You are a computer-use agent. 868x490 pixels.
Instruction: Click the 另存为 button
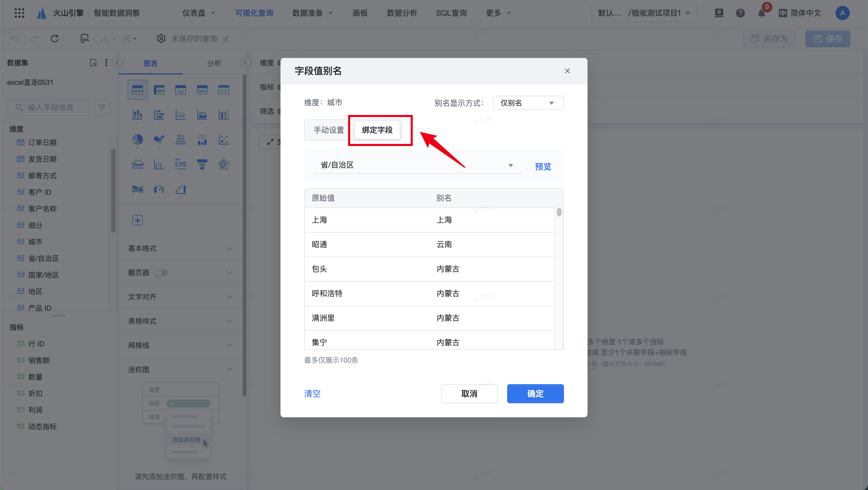point(769,39)
